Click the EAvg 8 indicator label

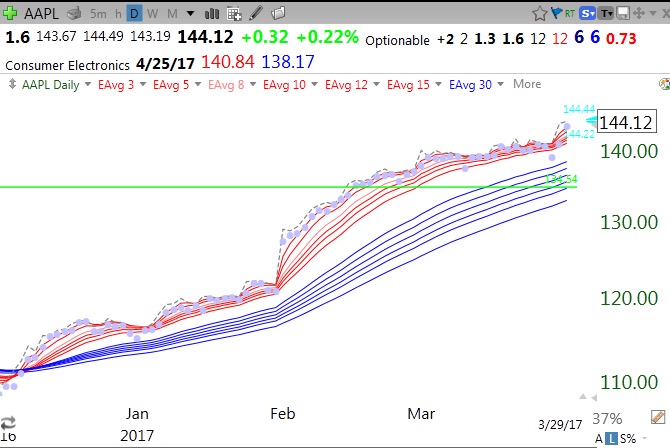pos(226,85)
